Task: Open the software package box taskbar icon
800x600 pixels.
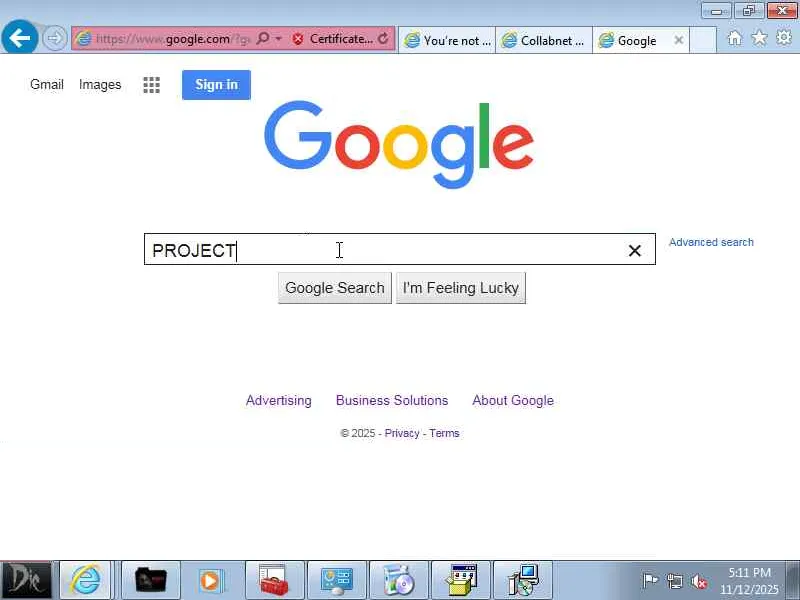Action: coord(461,580)
